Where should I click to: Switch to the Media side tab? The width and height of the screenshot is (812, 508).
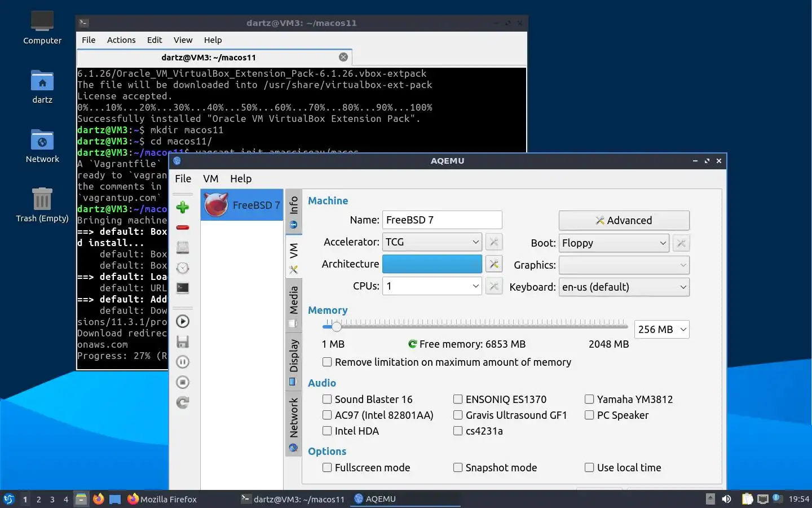click(293, 306)
